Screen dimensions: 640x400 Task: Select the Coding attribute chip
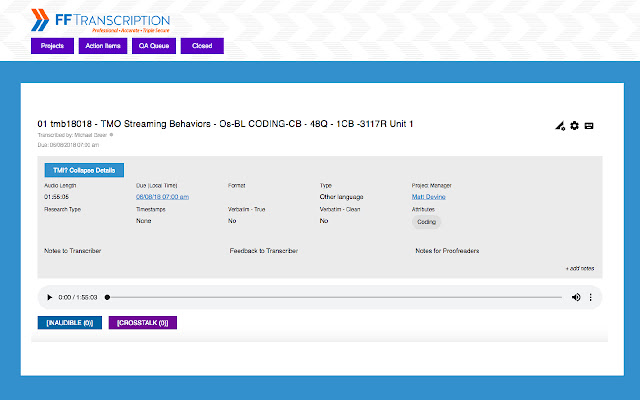tap(426, 222)
